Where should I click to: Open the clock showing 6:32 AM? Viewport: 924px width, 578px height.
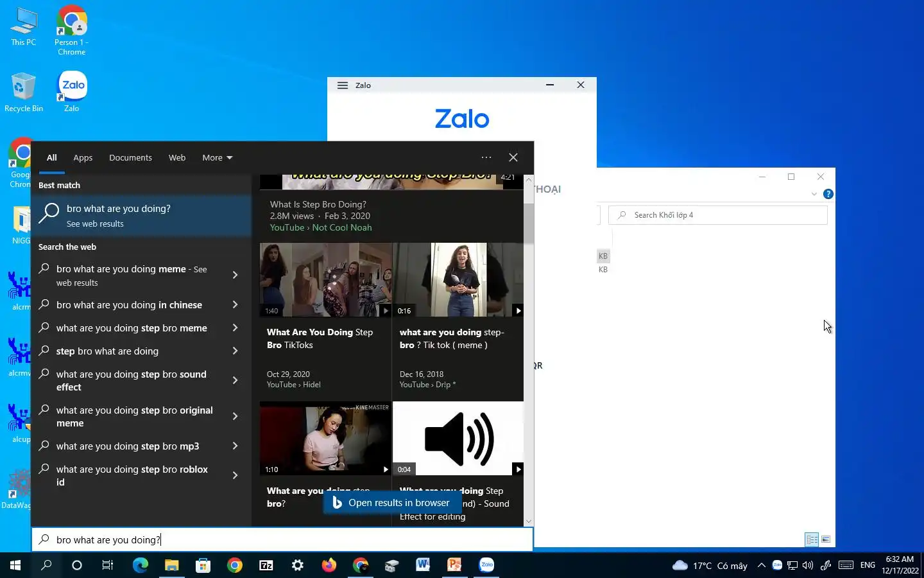[900, 565]
